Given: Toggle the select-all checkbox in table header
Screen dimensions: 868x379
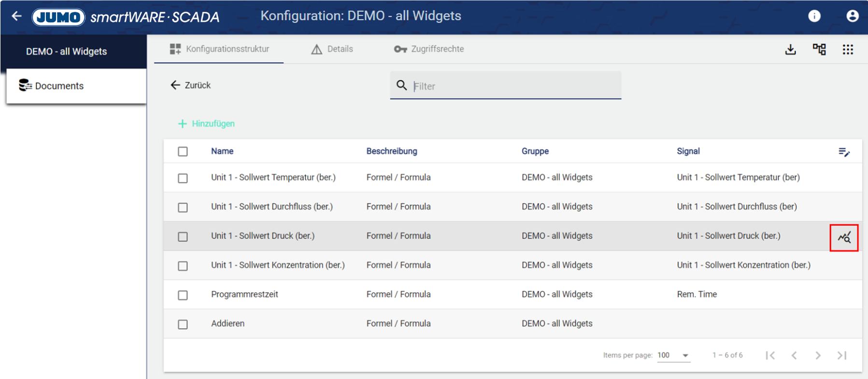Looking at the screenshot, I should pos(183,152).
